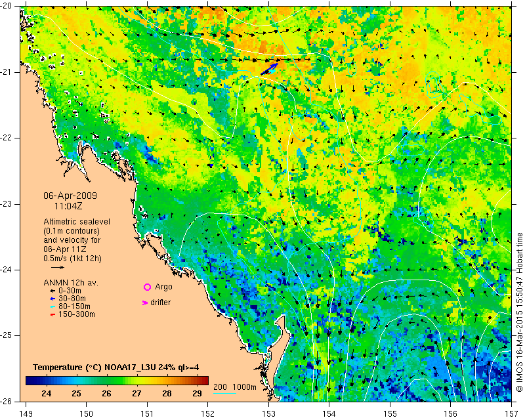Click latitude axis label -26

[x=7, y=401]
